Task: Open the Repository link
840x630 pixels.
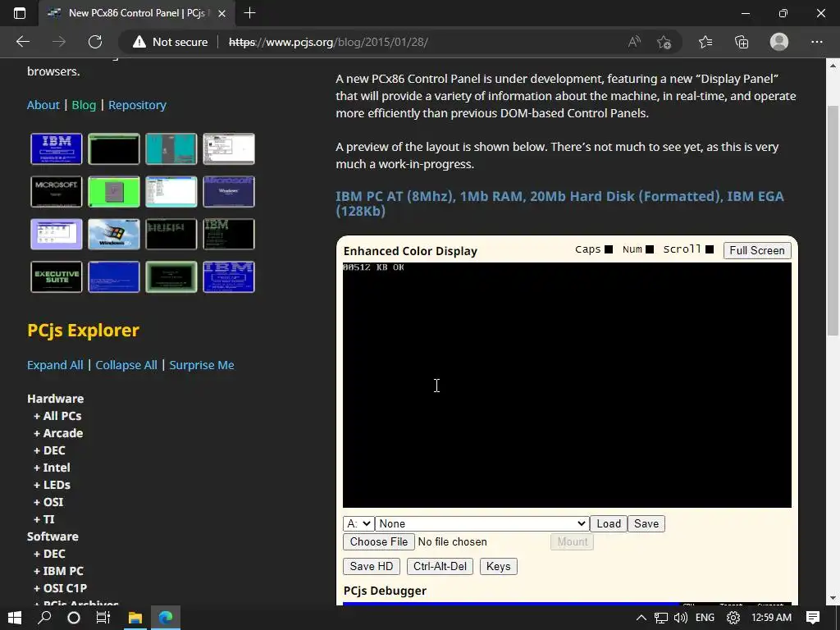Action: pos(137,105)
